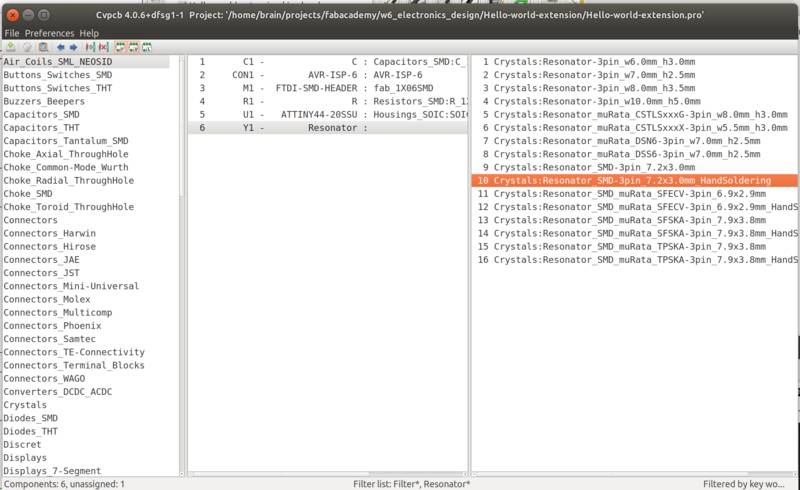
Task: Select Connectors_Hirose library
Action: 49,247
